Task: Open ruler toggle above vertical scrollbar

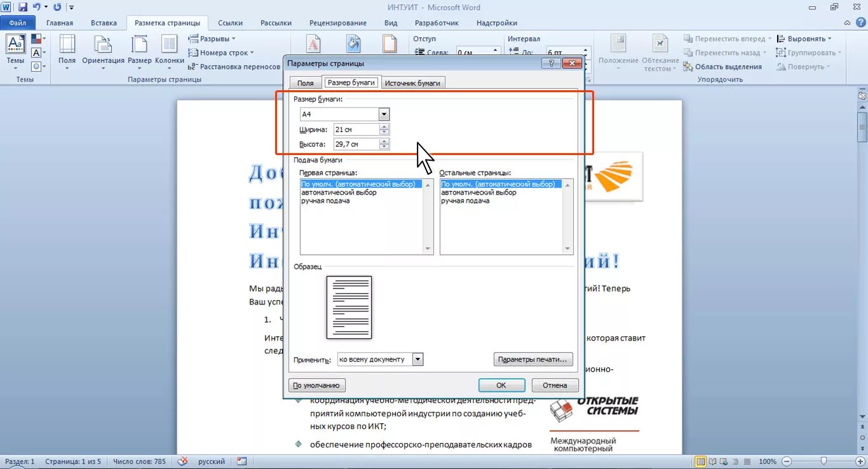Action: tap(862, 96)
